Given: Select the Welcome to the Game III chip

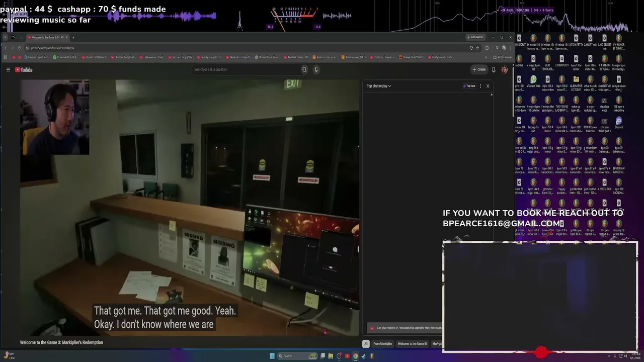Looking at the screenshot, I should tap(412, 344).
